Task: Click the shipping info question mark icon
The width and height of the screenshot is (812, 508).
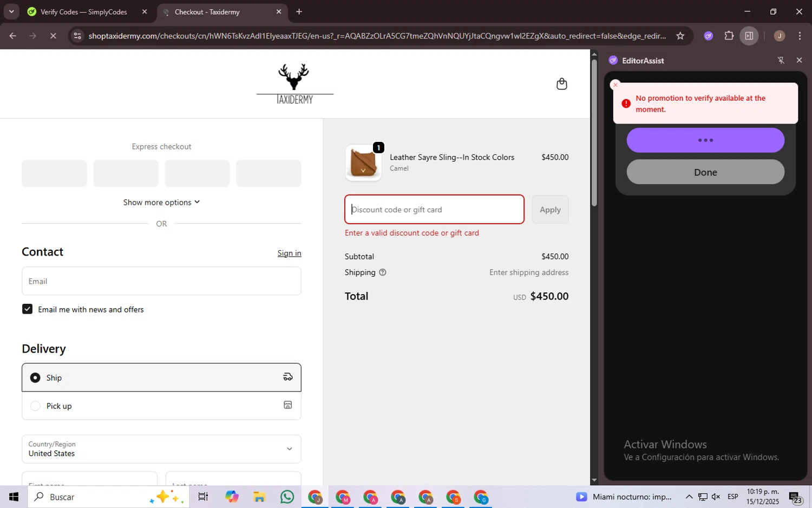Action: (383, 272)
